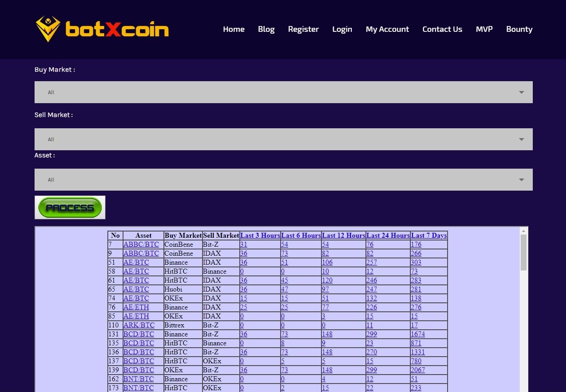Select the 'Bittrex' buy market cell

click(x=183, y=325)
